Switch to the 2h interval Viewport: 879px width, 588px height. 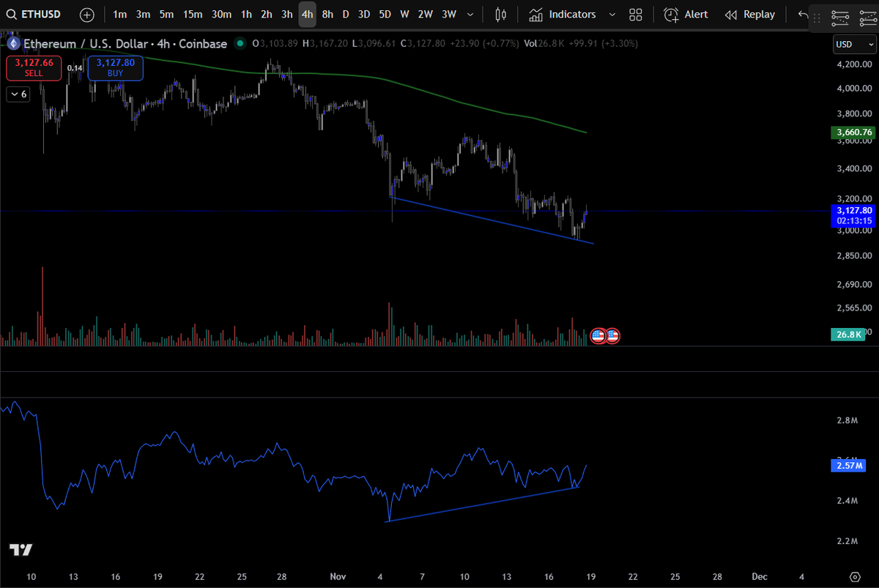click(x=267, y=15)
